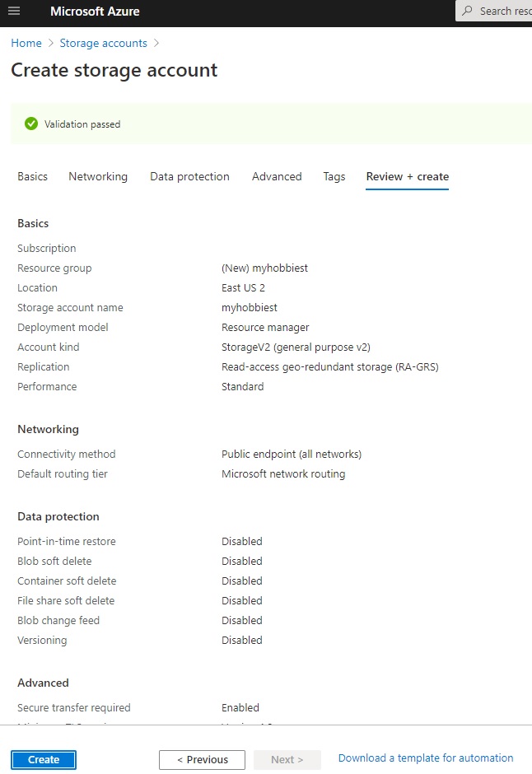
Task: Click the Advanced section heading
Action: tap(43, 683)
